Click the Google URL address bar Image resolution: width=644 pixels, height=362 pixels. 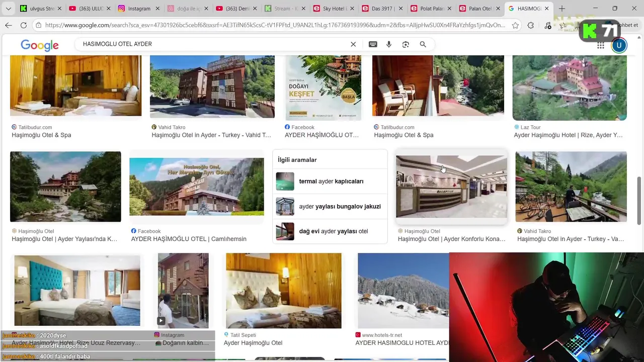[x=275, y=25]
